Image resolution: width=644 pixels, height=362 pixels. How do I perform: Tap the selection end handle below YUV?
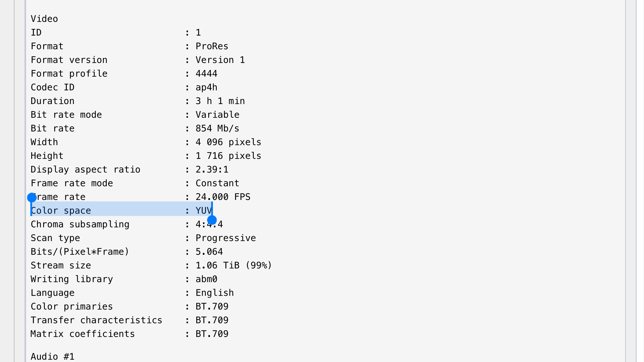click(x=212, y=220)
